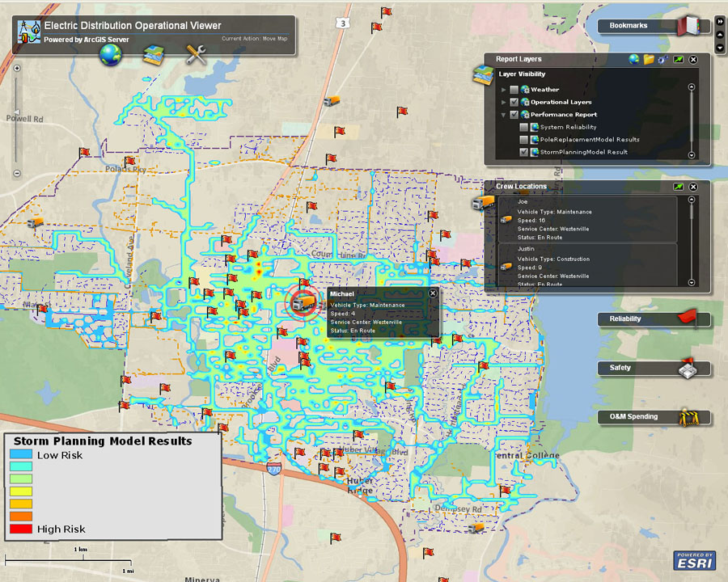Select the truck marker on Route 3

(x=332, y=100)
